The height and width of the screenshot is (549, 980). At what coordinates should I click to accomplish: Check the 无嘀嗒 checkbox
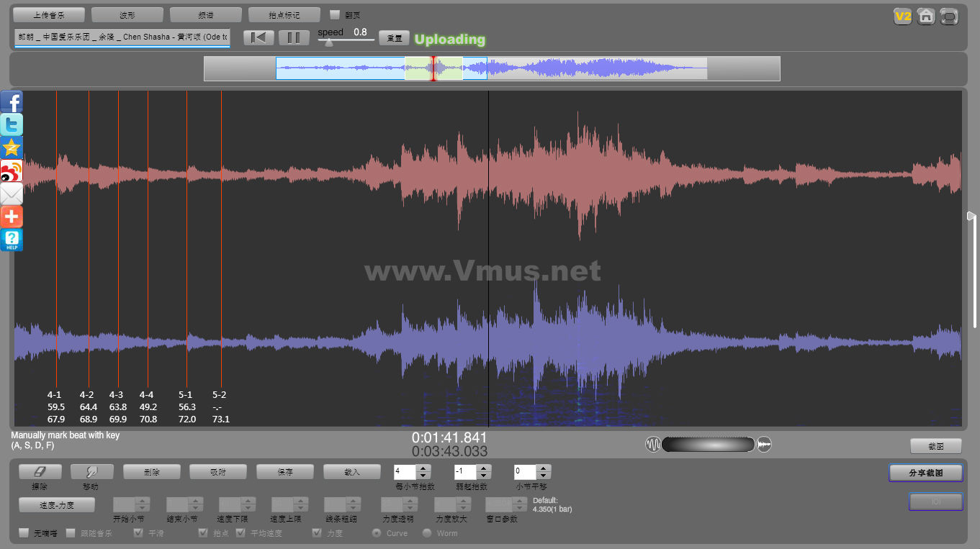24,533
